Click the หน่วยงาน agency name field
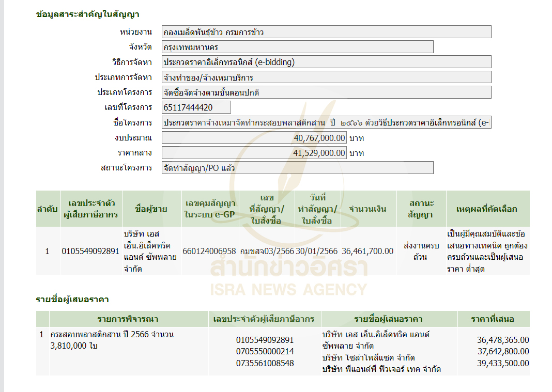The width and height of the screenshot is (552, 392). 326,32
